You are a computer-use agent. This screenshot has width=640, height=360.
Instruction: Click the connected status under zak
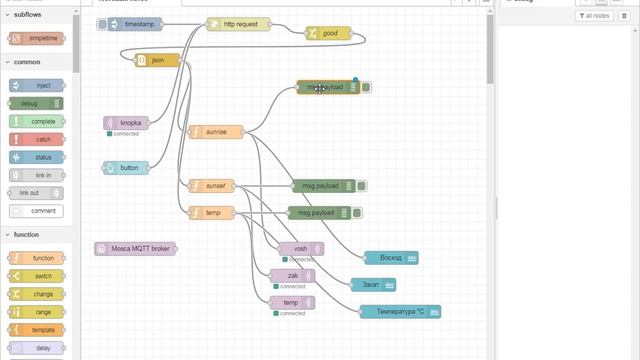click(289, 287)
